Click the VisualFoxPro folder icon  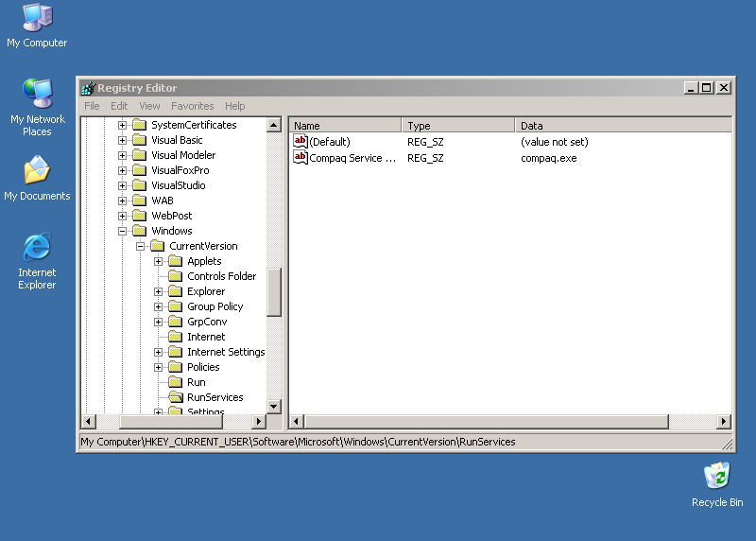pos(139,170)
